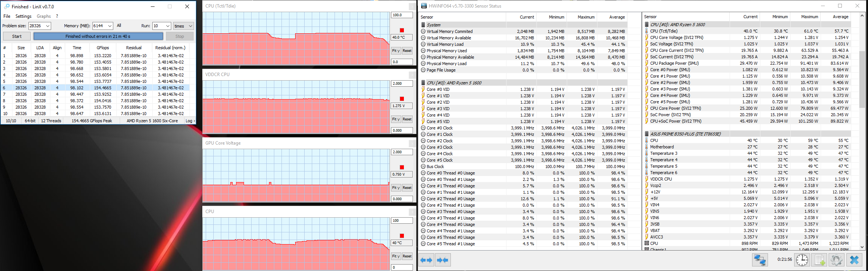Click the HWiNFO64 title bar icon
This screenshot has width=868, height=271.
click(x=424, y=6)
